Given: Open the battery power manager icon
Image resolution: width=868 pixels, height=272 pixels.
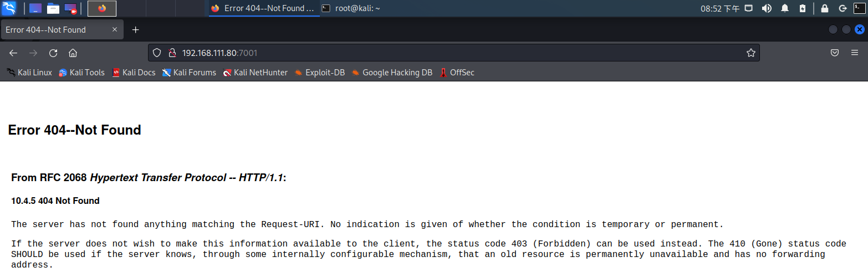Looking at the screenshot, I should [x=803, y=8].
